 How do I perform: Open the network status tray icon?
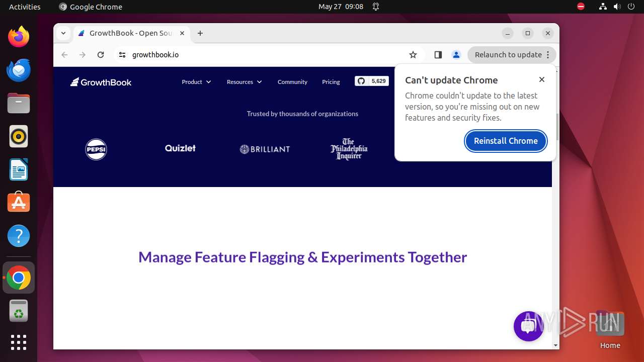pos(603,7)
